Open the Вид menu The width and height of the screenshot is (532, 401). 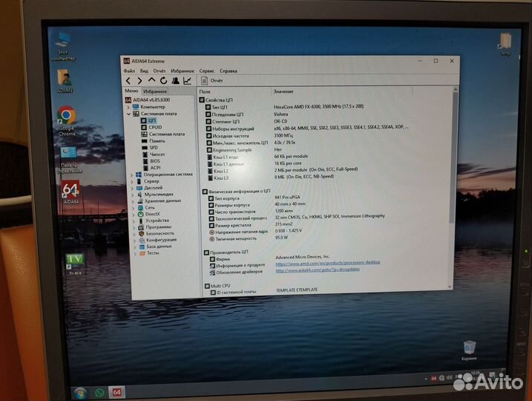[144, 71]
